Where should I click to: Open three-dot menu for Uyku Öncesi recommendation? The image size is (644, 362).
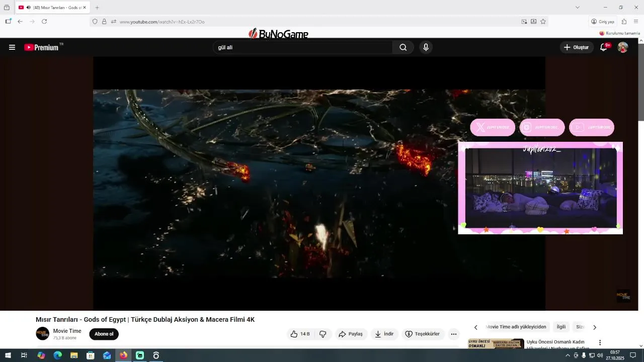600,342
